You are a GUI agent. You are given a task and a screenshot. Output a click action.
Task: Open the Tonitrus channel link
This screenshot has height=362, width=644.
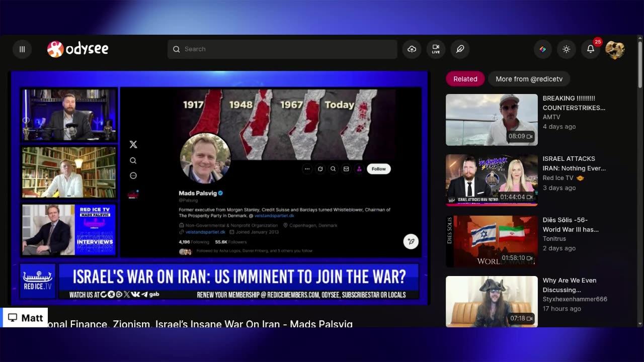click(x=554, y=239)
